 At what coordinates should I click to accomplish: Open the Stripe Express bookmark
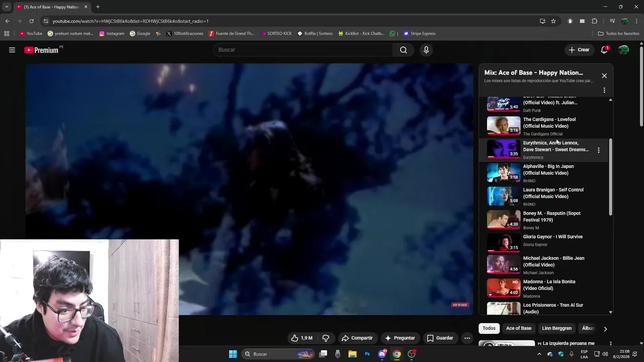(x=419, y=34)
